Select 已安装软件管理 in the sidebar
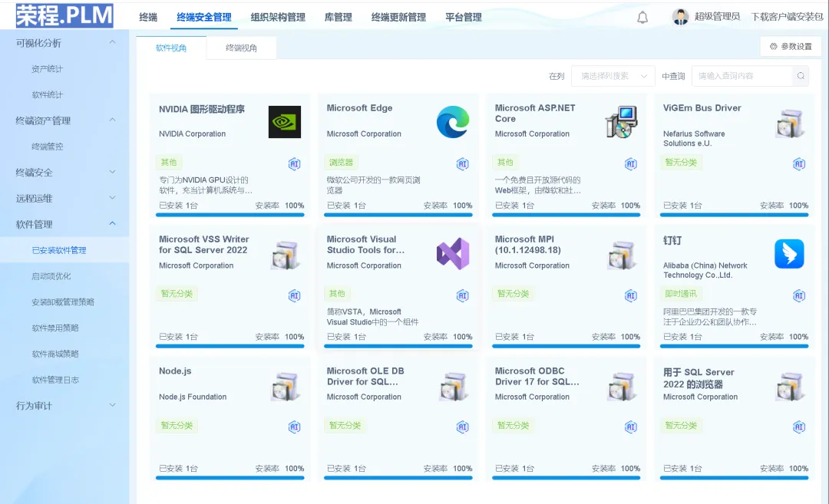The height and width of the screenshot is (504, 829). [x=58, y=250]
